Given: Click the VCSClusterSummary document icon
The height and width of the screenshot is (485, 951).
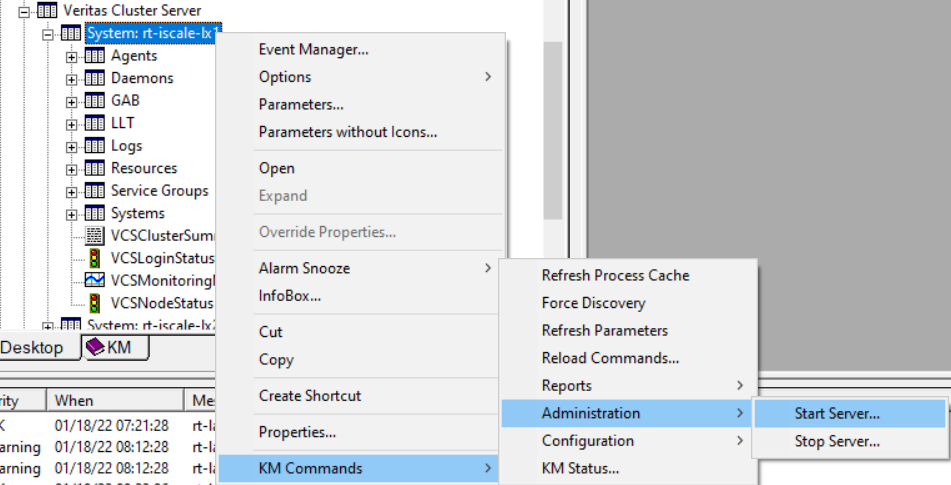Looking at the screenshot, I should point(95,236).
